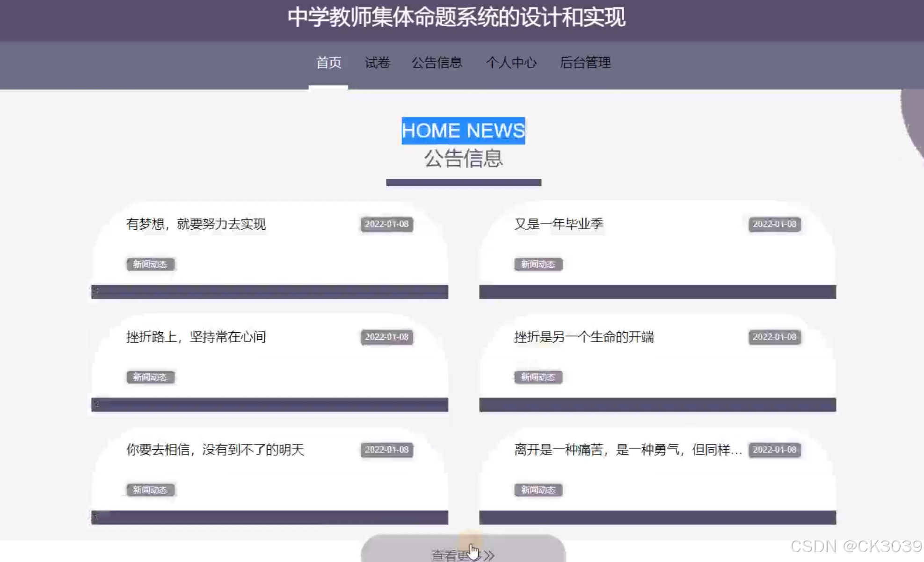Open the 后台管理 menu item

click(x=585, y=63)
